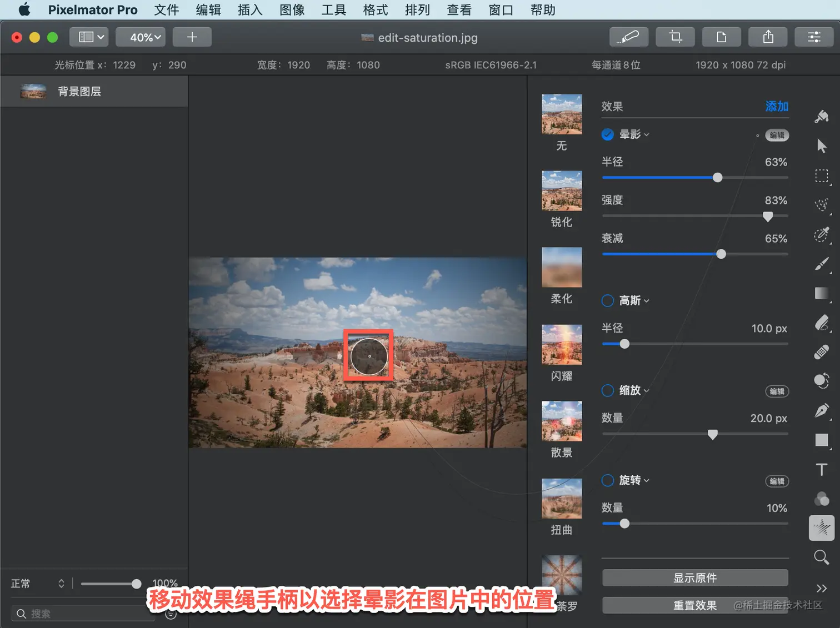
Task: Click the active Effects sparkle tool
Action: coord(822,528)
